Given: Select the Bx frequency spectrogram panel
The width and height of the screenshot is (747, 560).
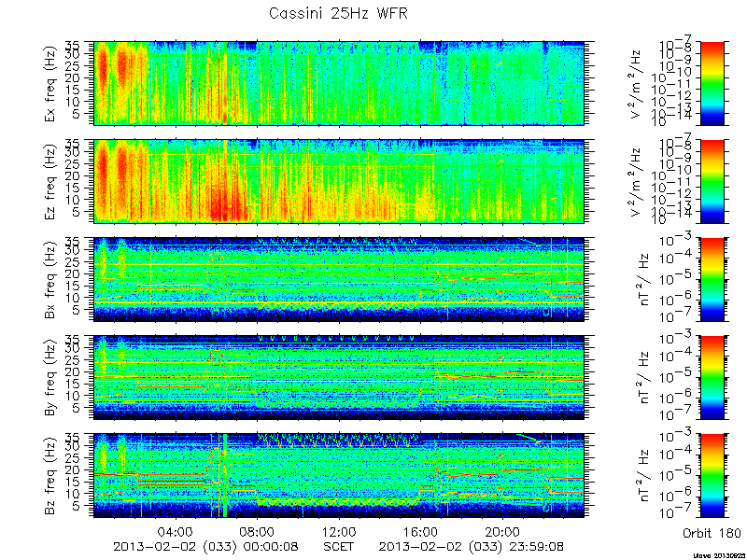Looking at the screenshot, I should [339, 279].
